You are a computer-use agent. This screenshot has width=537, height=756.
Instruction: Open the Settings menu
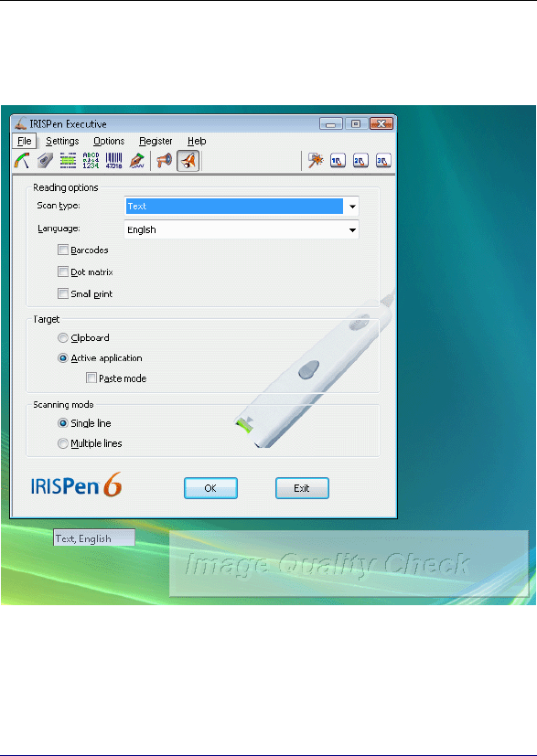coord(62,141)
